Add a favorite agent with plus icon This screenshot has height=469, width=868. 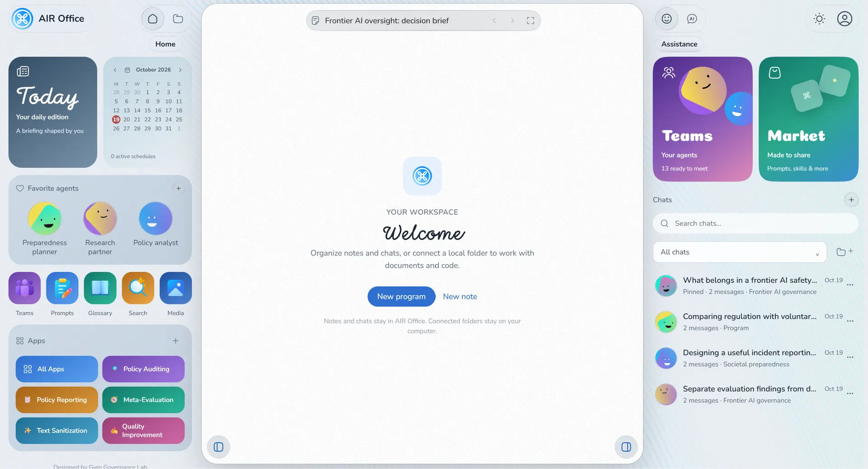pos(179,188)
